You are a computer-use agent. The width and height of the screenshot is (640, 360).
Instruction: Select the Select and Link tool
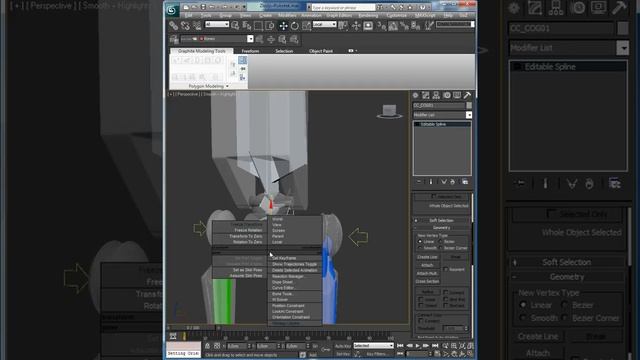point(173,25)
